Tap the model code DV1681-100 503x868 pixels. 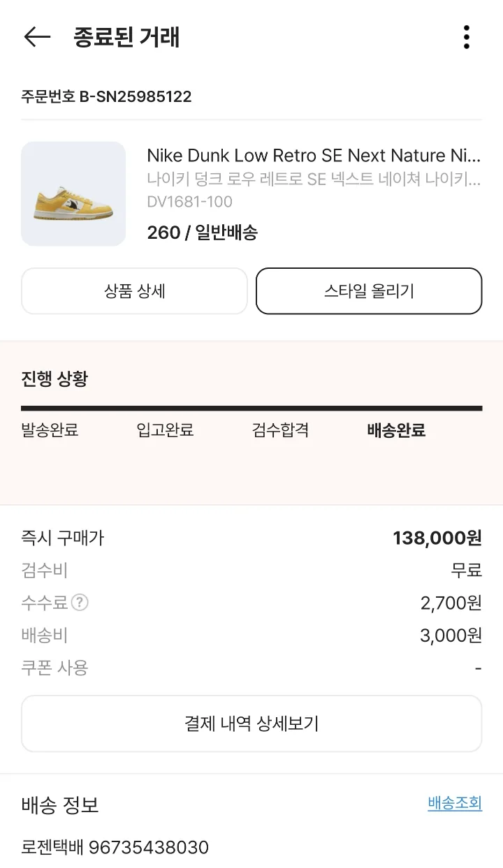pyautogui.click(x=189, y=202)
